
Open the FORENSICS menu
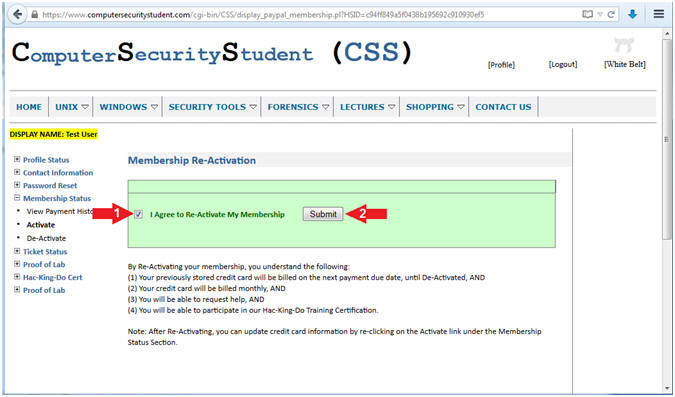pos(293,107)
